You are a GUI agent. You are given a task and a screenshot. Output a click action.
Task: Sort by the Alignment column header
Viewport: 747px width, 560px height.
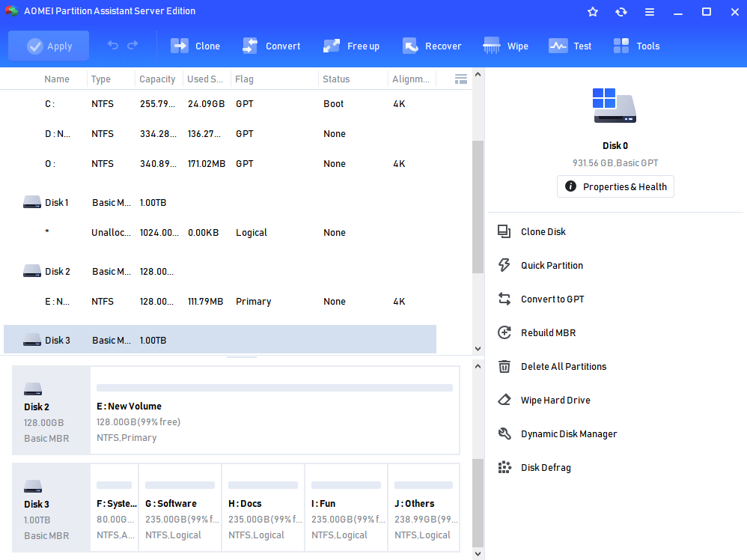click(x=411, y=79)
